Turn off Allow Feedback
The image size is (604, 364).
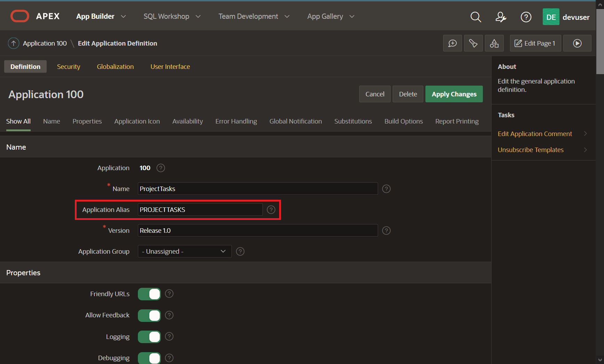click(x=149, y=315)
